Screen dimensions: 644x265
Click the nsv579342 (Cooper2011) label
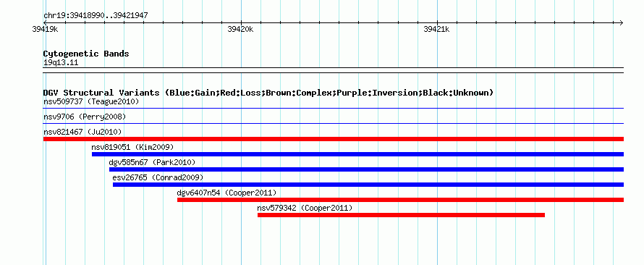tap(305, 208)
